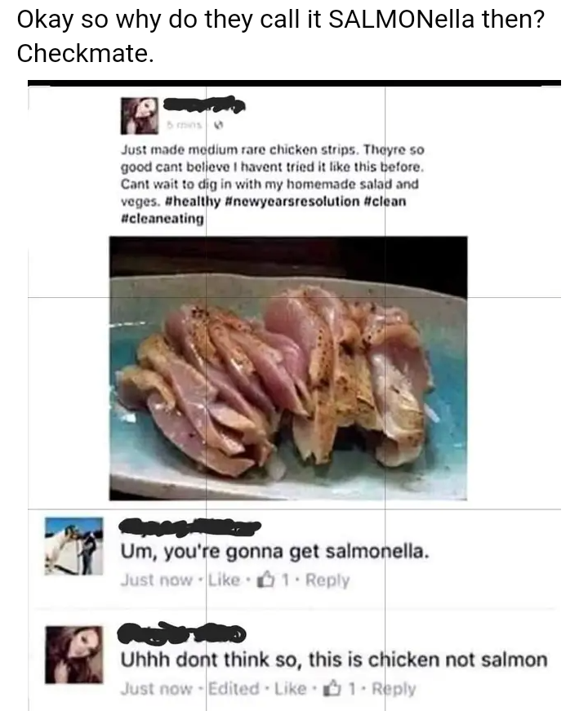Click redacted post author name at top
Viewport: 588px width, 711px height.
coord(203,104)
